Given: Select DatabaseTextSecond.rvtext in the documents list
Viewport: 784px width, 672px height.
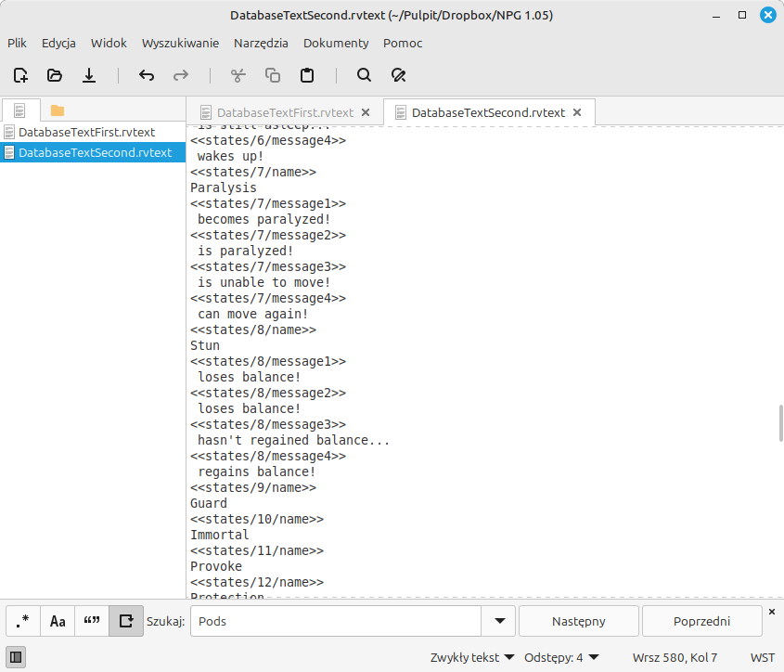Looking at the screenshot, I should tap(93, 152).
